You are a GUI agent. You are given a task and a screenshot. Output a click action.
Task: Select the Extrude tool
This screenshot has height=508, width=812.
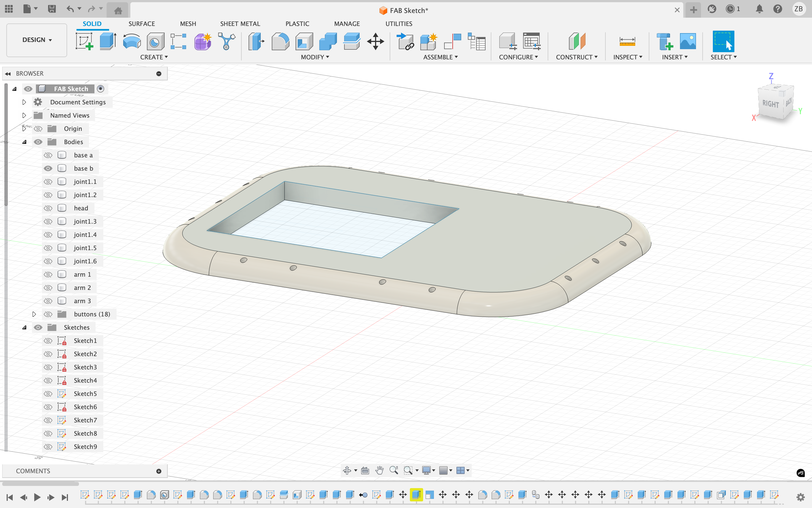click(x=108, y=42)
